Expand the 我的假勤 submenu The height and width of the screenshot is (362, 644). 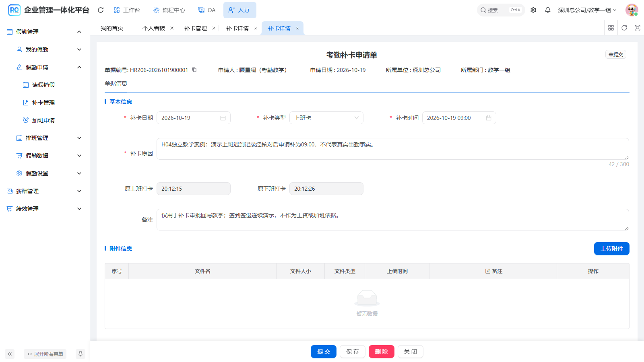click(79, 49)
